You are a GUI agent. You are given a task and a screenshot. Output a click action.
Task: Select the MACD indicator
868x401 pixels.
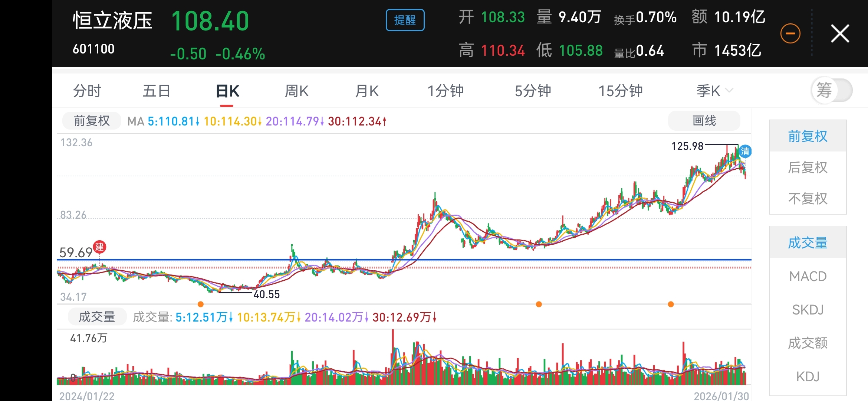(x=808, y=276)
